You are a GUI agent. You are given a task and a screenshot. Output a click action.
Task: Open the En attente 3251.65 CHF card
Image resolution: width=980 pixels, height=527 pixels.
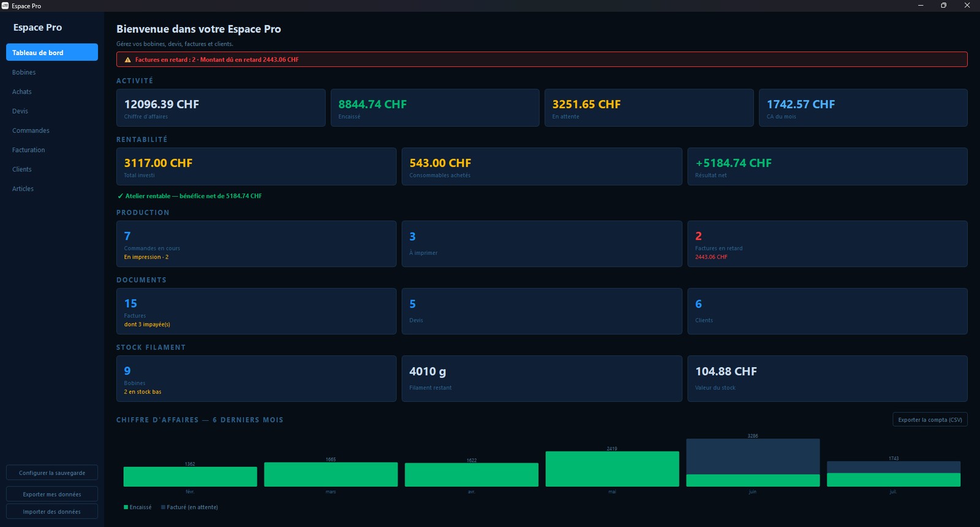[x=649, y=108]
